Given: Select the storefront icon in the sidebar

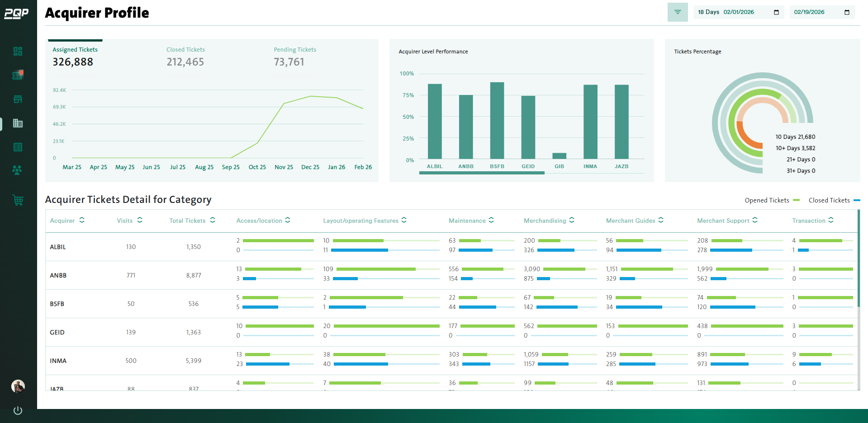Looking at the screenshot, I should (x=18, y=99).
